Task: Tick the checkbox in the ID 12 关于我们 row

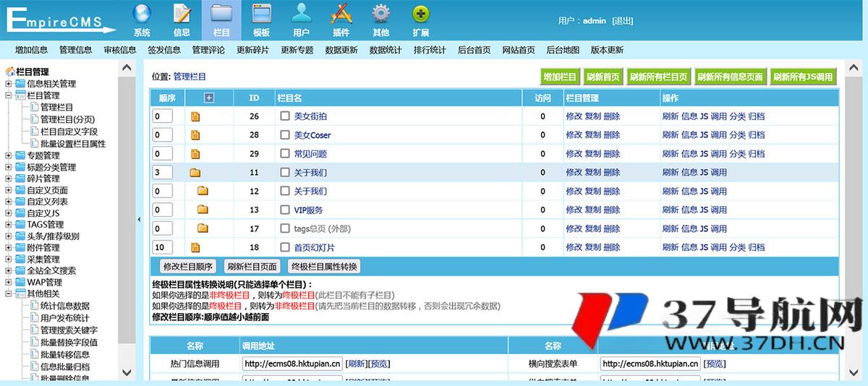Action: pos(285,192)
